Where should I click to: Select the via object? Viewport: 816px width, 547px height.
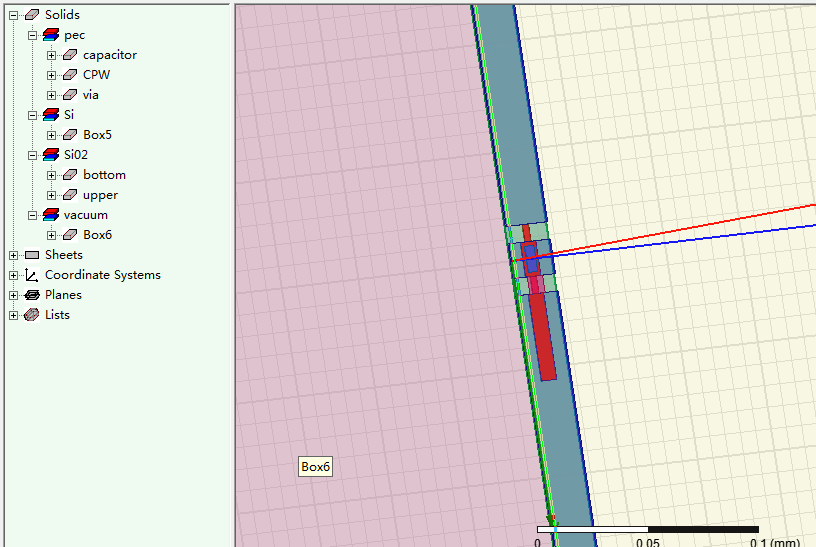pyautogui.click(x=91, y=95)
